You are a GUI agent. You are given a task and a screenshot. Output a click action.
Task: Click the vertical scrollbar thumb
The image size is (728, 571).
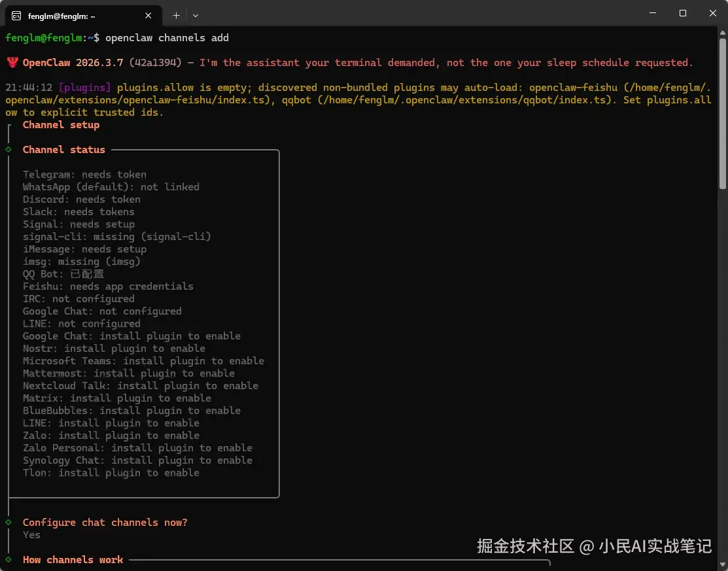(722, 113)
